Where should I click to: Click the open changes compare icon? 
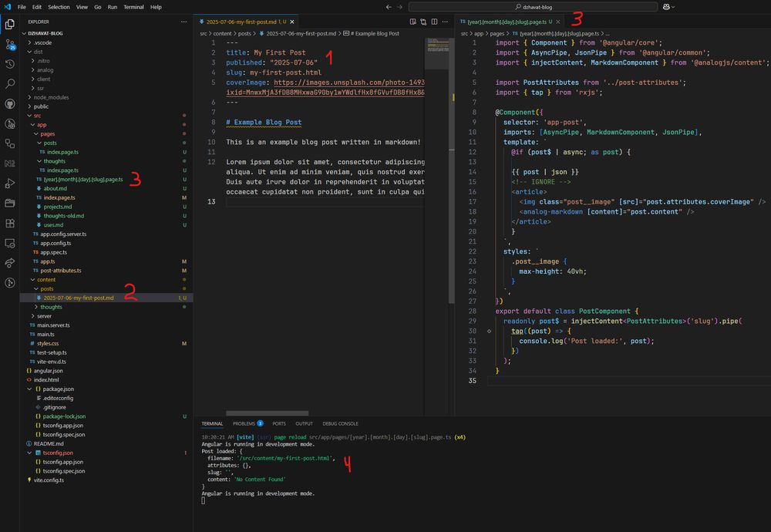(423, 22)
